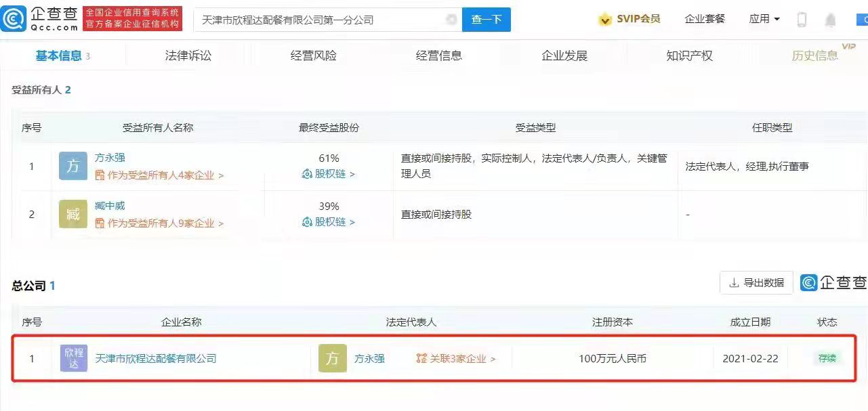Open 方永强 beneficial owner name link
This screenshot has height=411, width=868.
[x=110, y=158]
